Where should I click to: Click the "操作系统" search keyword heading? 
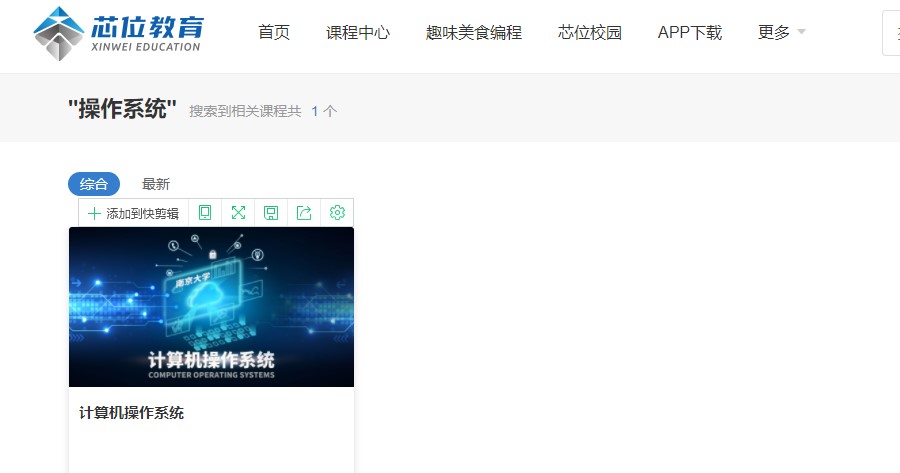(x=122, y=108)
